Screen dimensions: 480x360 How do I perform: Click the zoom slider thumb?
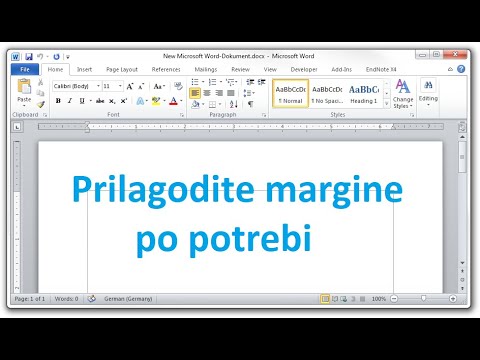click(x=423, y=299)
